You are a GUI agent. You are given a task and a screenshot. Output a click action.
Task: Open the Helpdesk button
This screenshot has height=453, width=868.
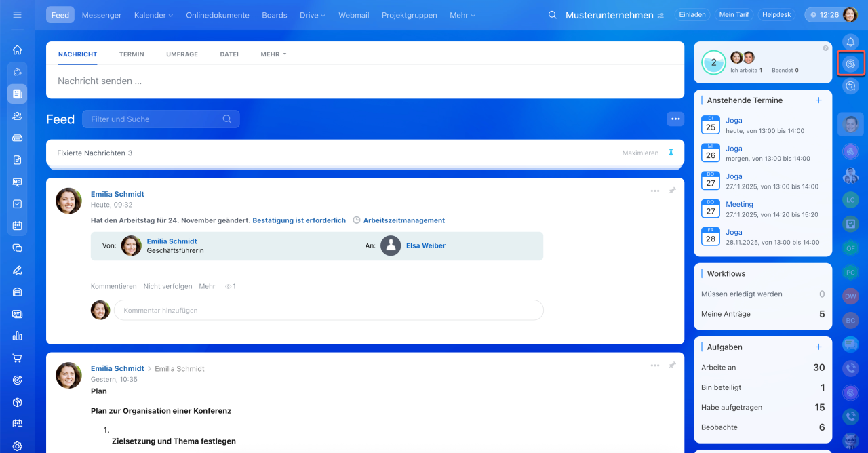776,14
